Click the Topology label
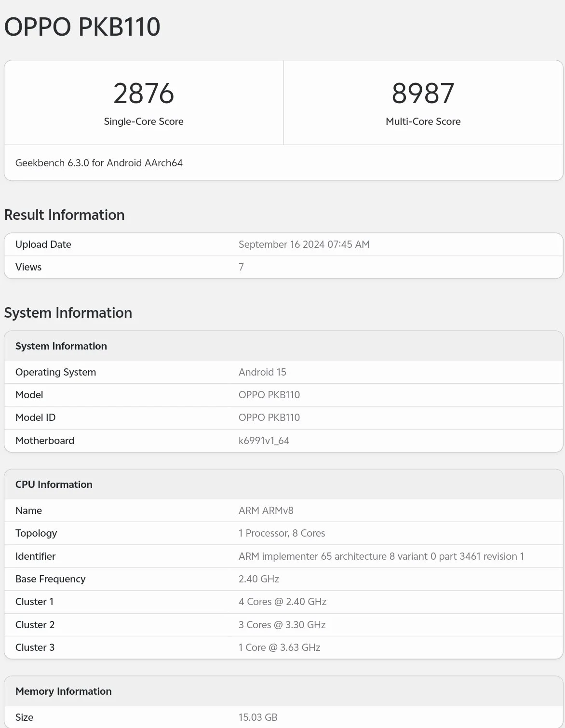Screen dimensions: 565x728 (x=36, y=533)
